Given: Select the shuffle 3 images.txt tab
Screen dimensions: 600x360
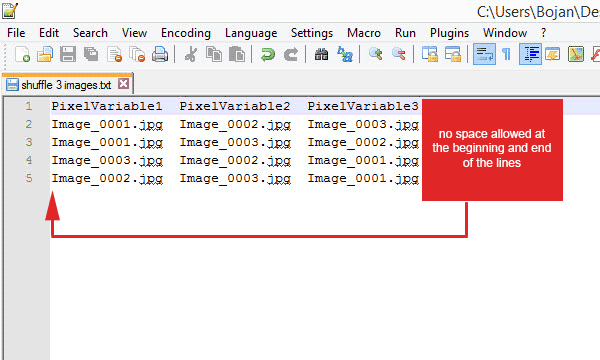Looking at the screenshot, I should pos(66,85).
